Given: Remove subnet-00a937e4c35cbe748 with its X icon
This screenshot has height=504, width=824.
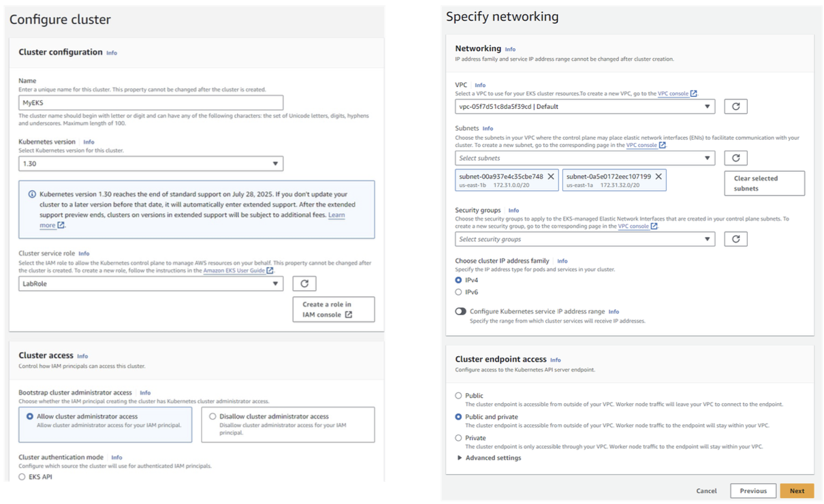Looking at the screenshot, I should [x=551, y=176].
